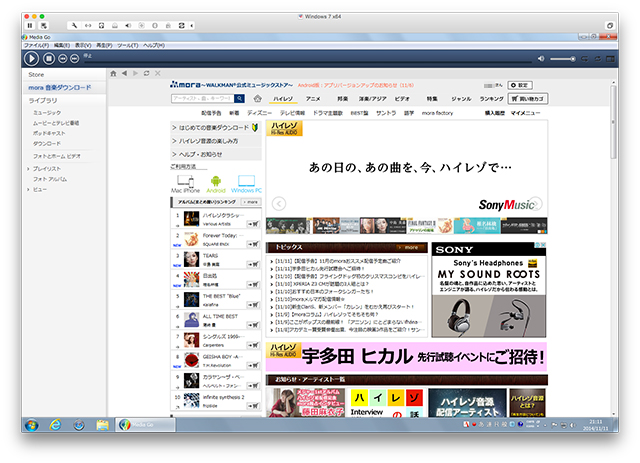Pause the virtual machine

pyautogui.click(x=30, y=25)
